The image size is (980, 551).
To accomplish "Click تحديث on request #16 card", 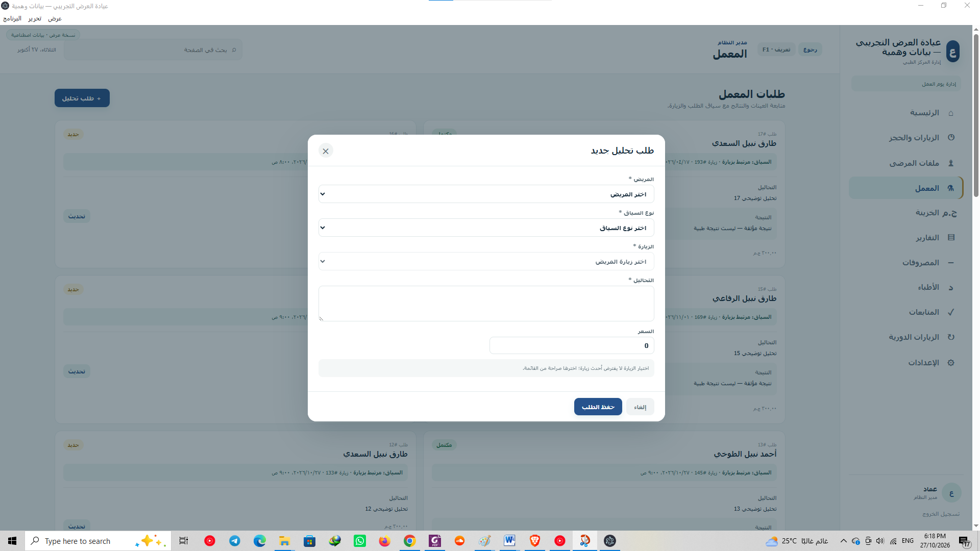I will point(77,216).
